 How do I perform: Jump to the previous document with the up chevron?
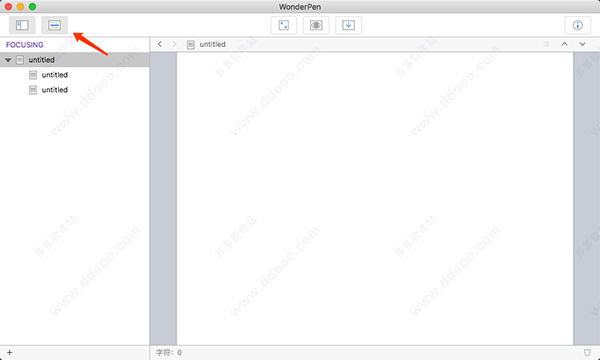click(564, 44)
